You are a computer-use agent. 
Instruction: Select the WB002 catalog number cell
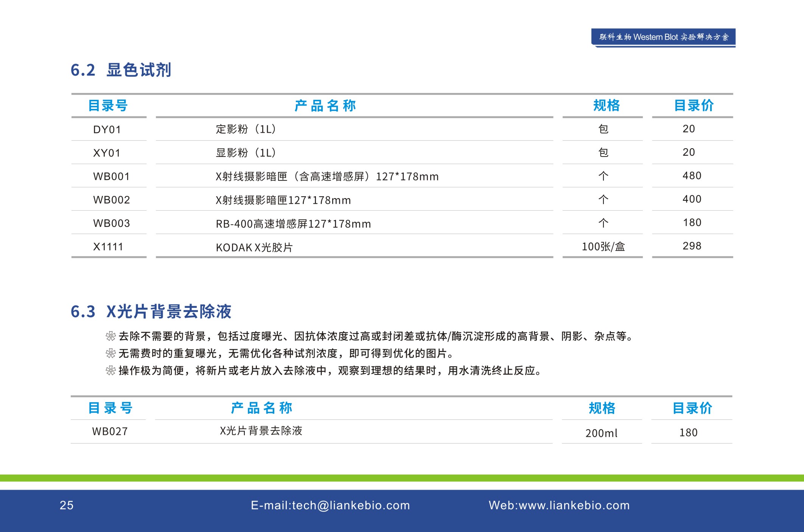(112, 200)
